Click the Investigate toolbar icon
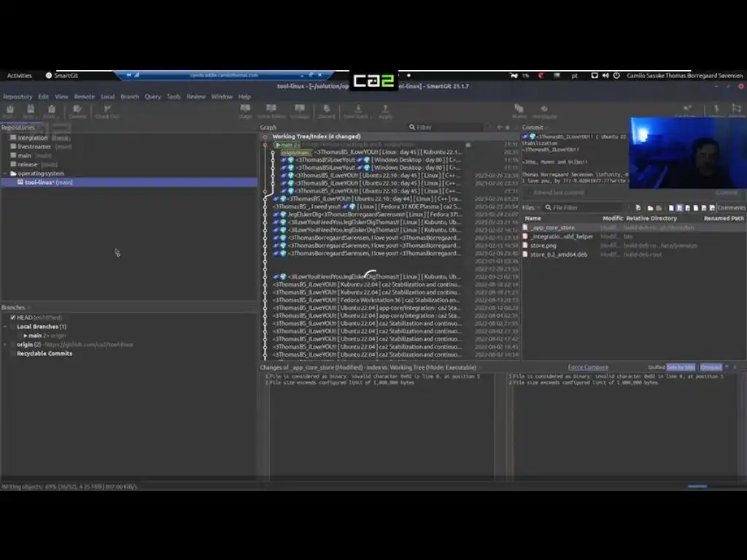 coord(544,109)
